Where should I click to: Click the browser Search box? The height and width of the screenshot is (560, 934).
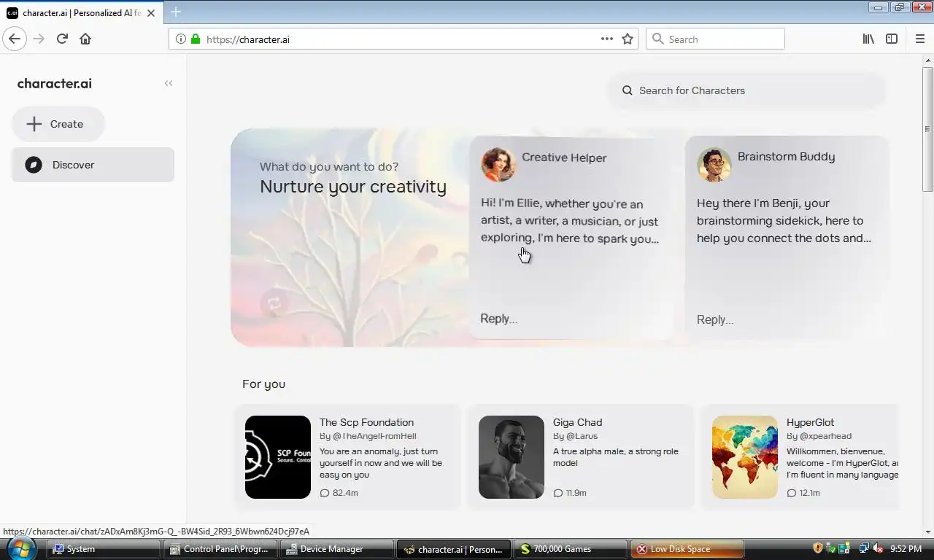(x=715, y=39)
